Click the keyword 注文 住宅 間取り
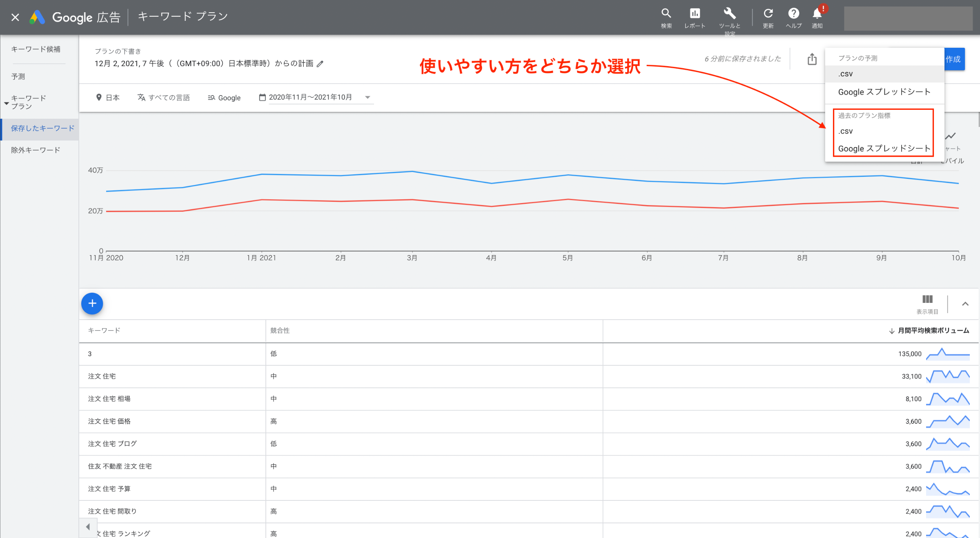 point(112,511)
